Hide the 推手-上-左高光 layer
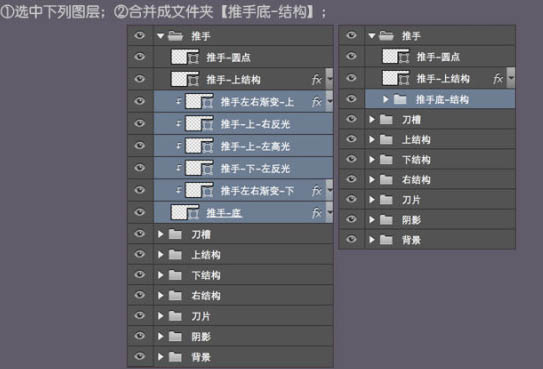This screenshot has width=543, height=369. click(140, 145)
